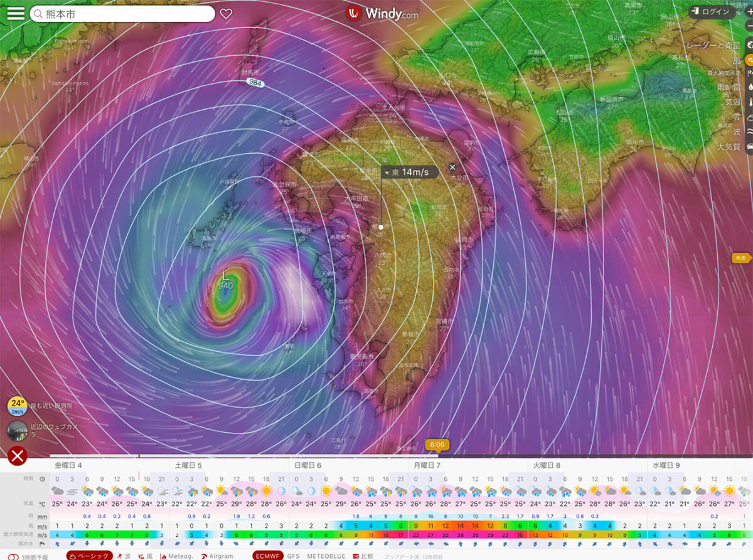Screen dimensions: 753x560
Task: Select the 最大瞬間風速 wind gusts layer
Action: click(725, 73)
